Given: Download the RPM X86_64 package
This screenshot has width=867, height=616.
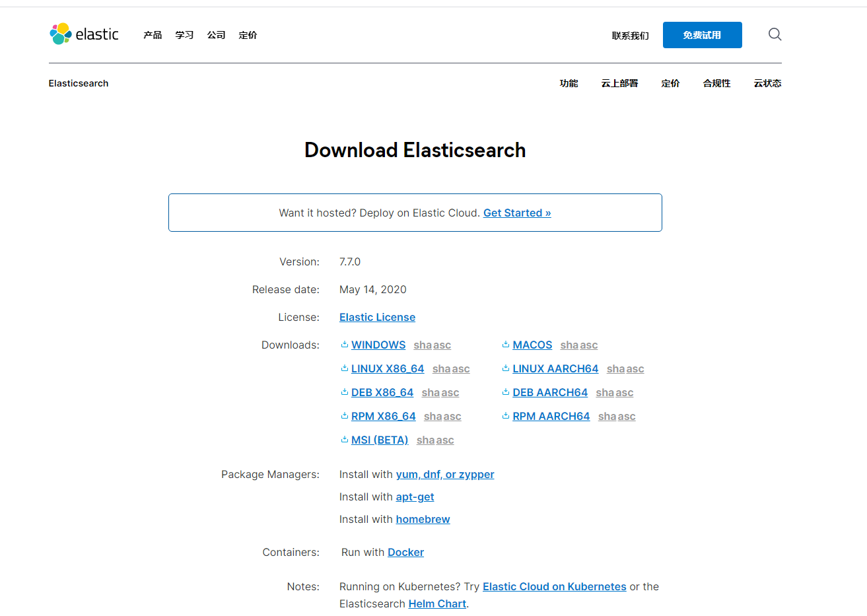Looking at the screenshot, I should pyautogui.click(x=384, y=416).
